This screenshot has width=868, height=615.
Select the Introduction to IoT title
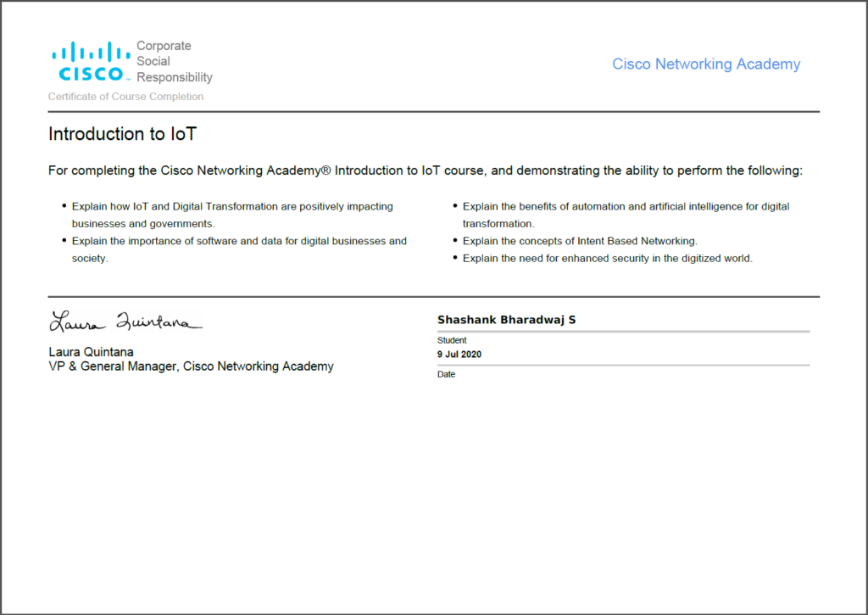(x=123, y=134)
